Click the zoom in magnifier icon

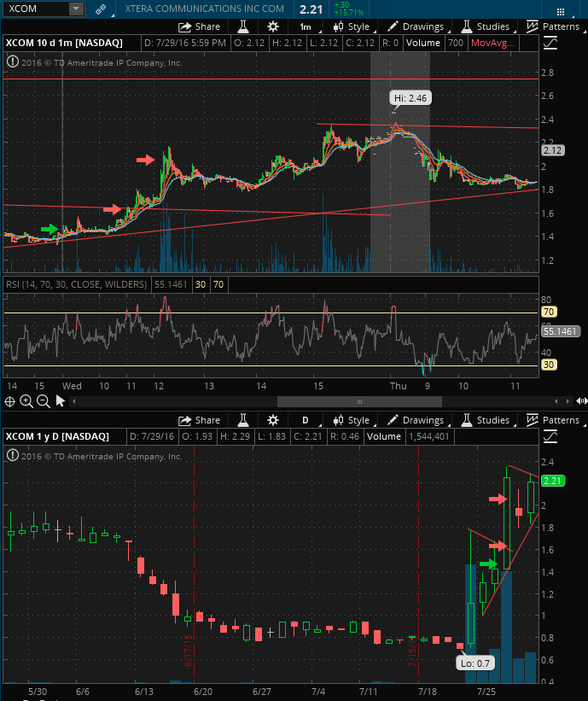26,401
